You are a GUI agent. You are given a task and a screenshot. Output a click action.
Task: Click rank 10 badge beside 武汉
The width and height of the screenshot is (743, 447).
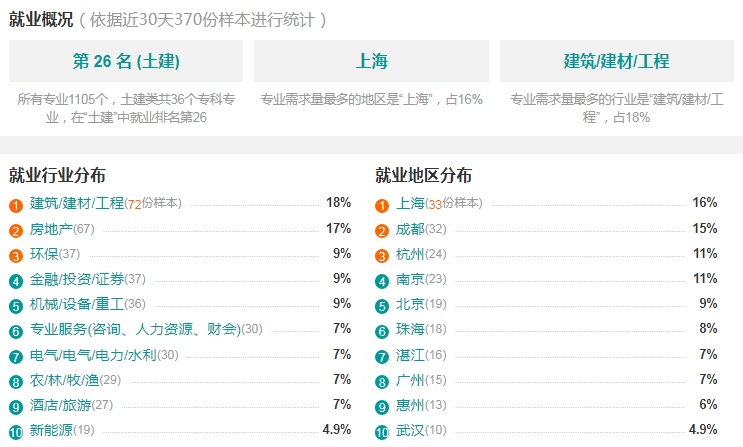[382, 432]
